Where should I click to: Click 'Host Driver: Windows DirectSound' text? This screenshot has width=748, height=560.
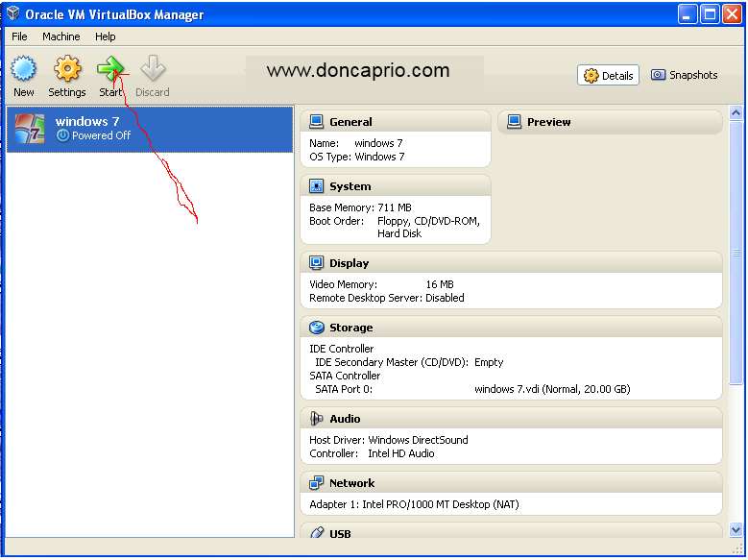pyautogui.click(x=389, y=440)
